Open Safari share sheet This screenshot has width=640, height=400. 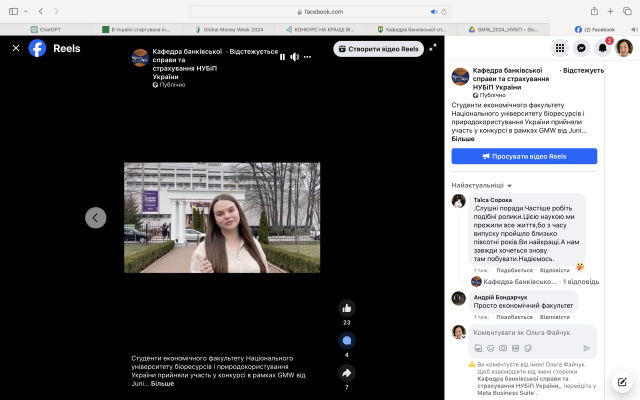[x=594, y=11]
